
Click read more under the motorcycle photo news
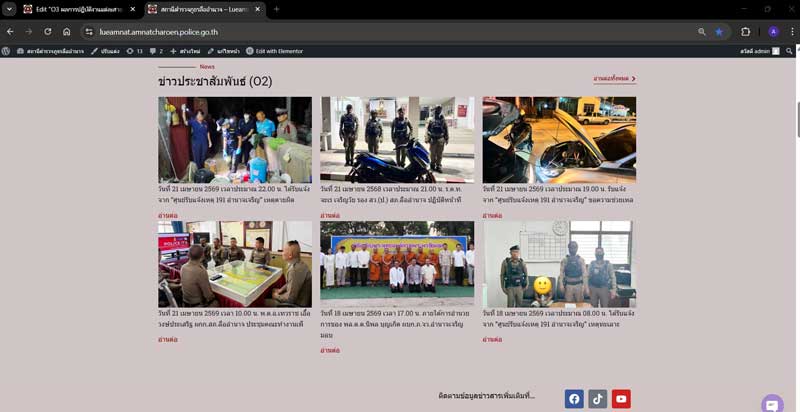(x=329, y=215)
